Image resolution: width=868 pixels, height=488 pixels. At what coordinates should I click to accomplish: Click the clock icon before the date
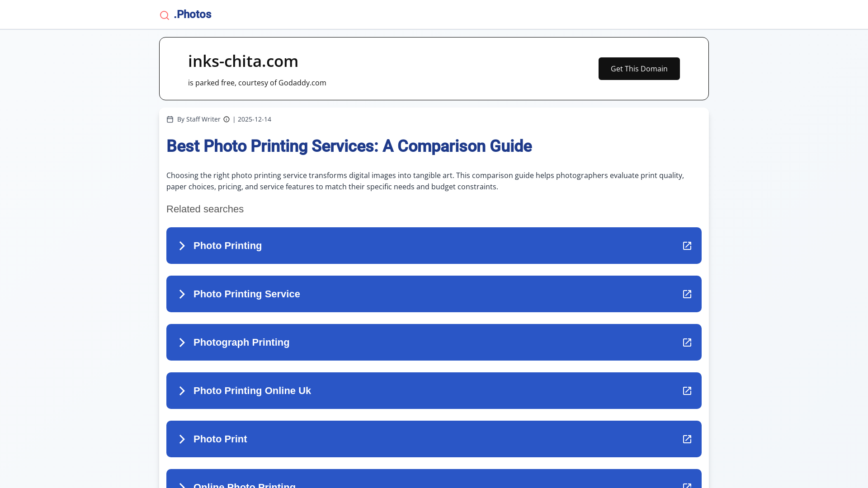tap(226, 119)
